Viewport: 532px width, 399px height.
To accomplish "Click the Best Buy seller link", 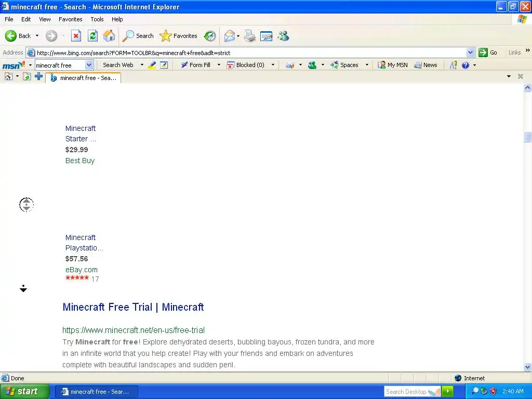I will pos(80,161).
